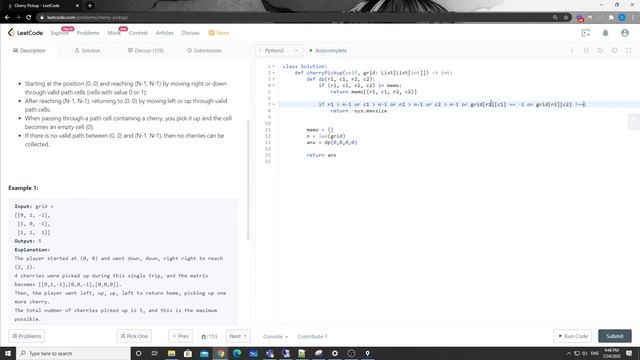Open the user profile avatar
The image size is (640, 360).
point(625,33)
